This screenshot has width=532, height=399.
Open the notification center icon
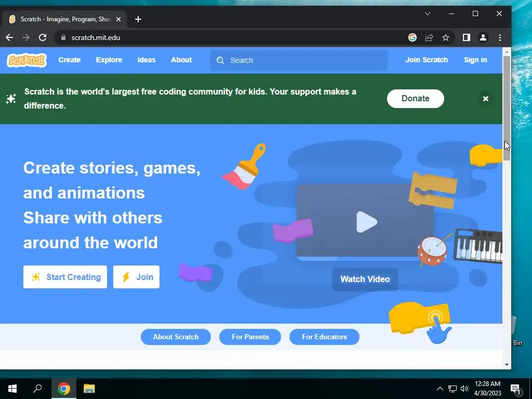(515, 389)
